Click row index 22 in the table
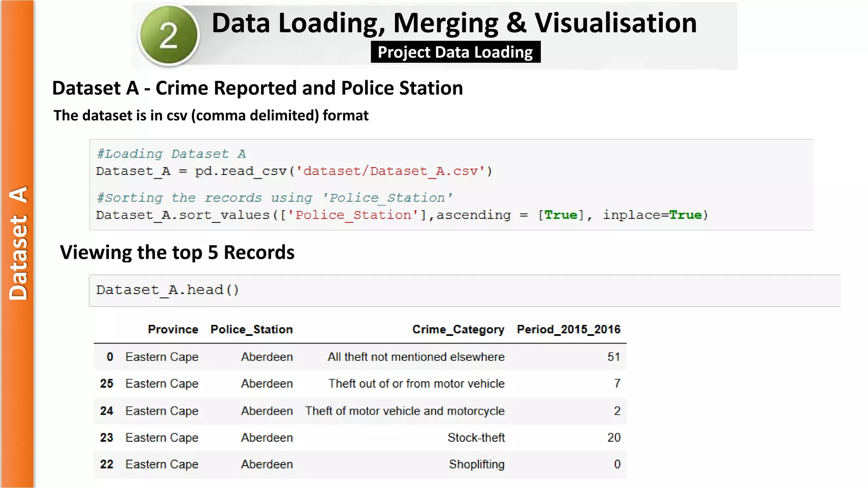Image resolution: width=868 pixels, height=488 pixels. point(107,464)
